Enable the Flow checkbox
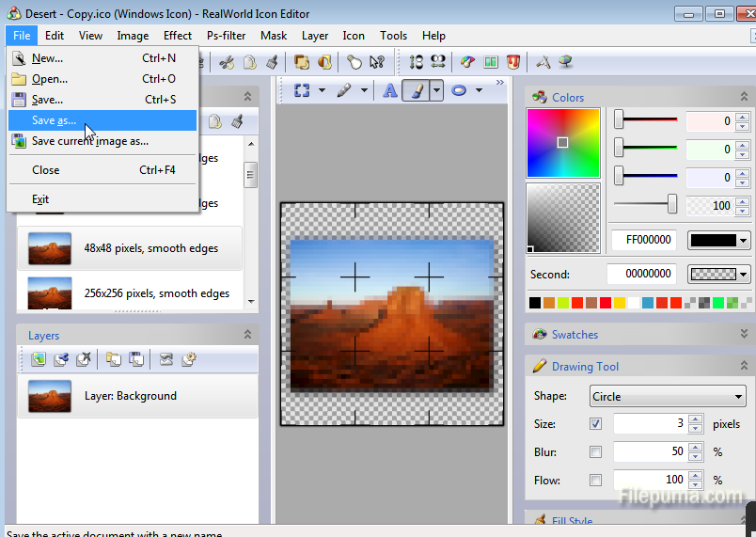The width and height of the screenshot is (756, 537). coord(595,481)
